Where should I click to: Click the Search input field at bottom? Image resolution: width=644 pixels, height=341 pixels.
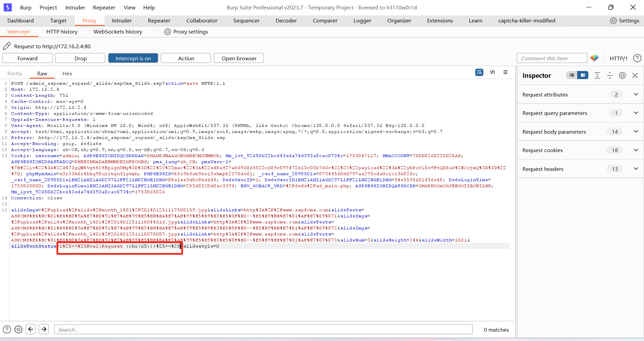point(263,329)
